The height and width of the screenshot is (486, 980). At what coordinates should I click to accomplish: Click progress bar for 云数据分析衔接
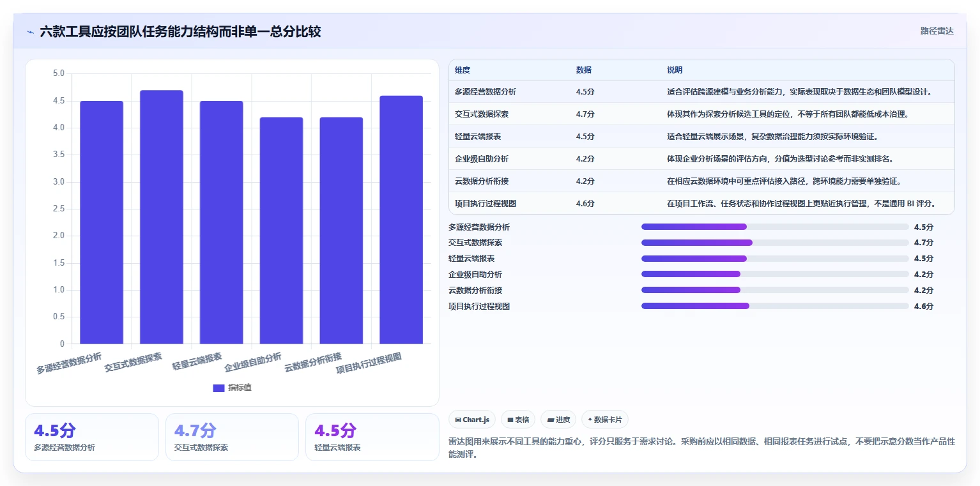[x=775, y=290]
